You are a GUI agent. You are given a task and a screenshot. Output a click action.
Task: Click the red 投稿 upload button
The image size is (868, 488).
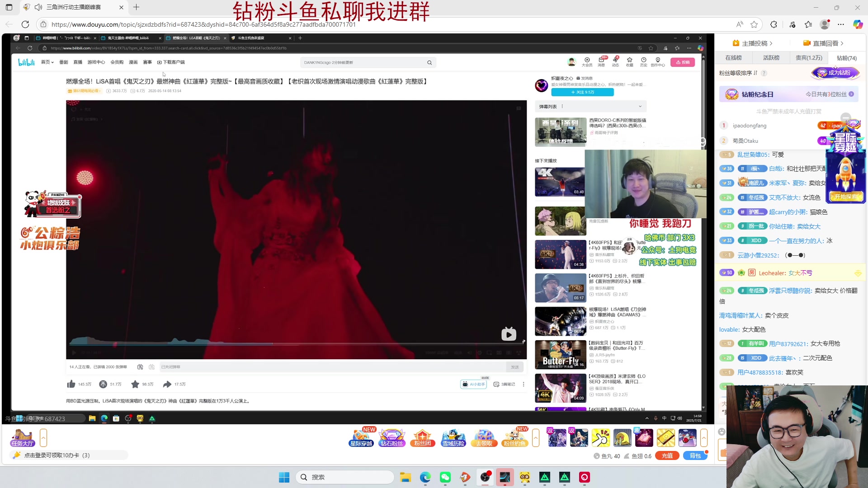(x=683, y=62)
